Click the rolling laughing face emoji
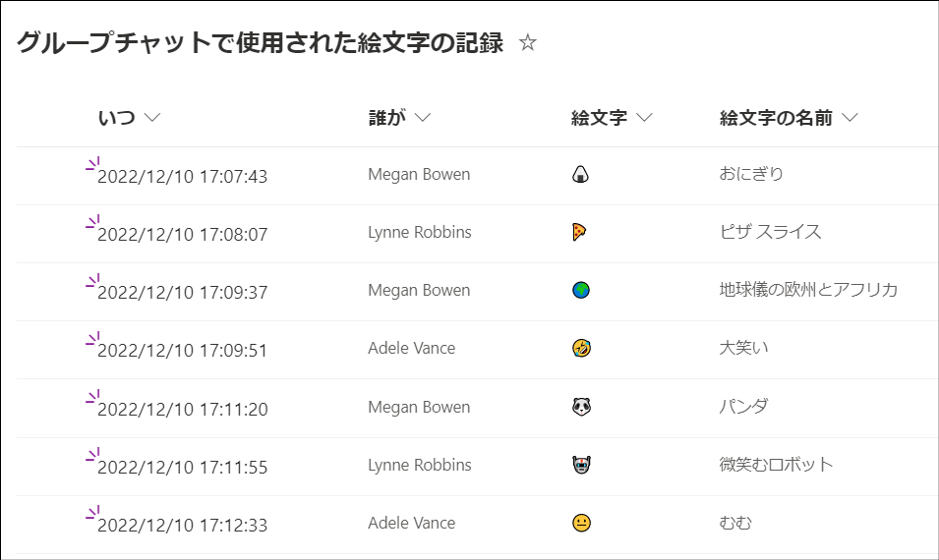This screenshot has width=939, height=560. [x=581, y=348]
